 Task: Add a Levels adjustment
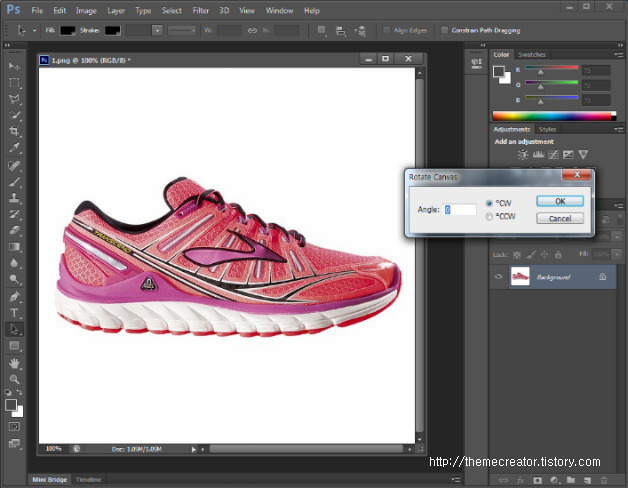tap(538, 155)
